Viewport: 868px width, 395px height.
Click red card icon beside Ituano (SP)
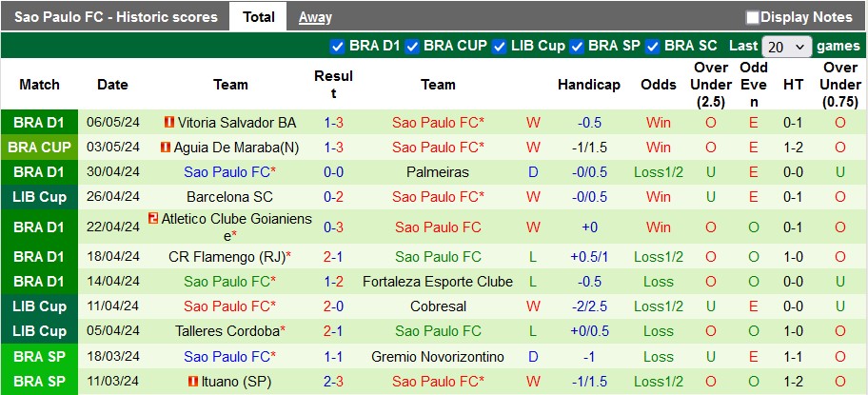(x=192, y=381)
